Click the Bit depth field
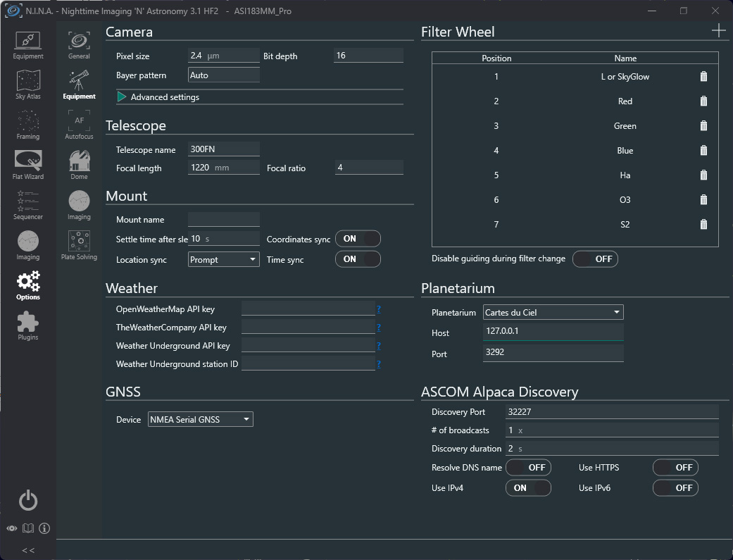Image resolution: width=733 pixels, height=560 pixels. tap(368, 55)
